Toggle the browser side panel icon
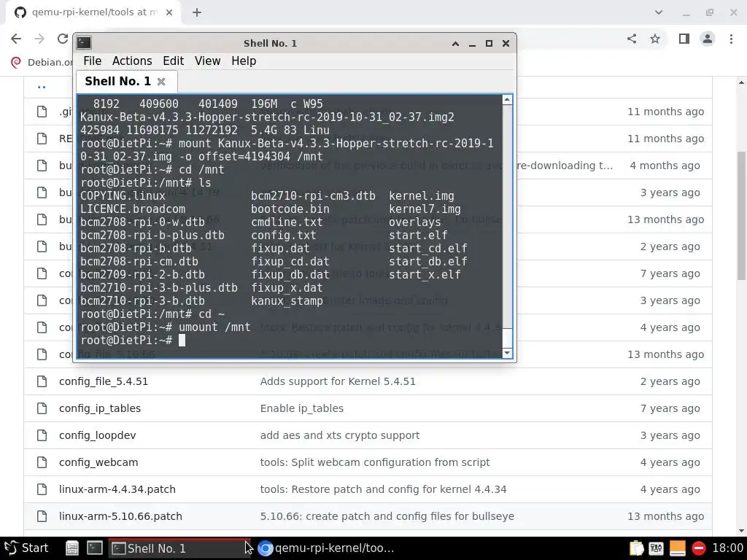The image size is (747, 560). (684, 39)
